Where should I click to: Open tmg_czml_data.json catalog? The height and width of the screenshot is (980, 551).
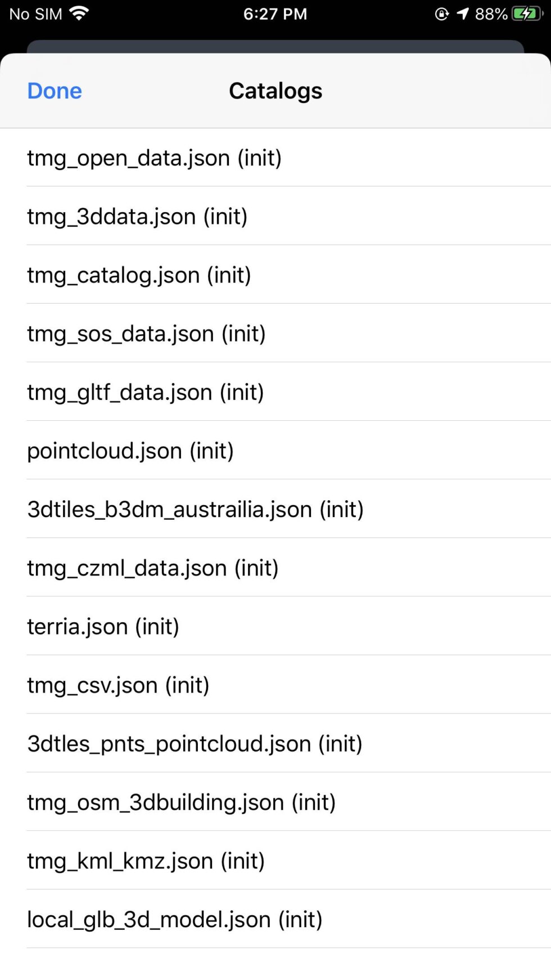point(152,568)
